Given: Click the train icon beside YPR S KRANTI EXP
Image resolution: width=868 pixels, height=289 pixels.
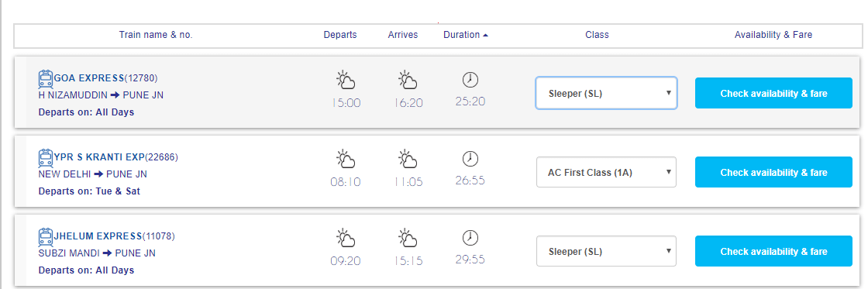Looking at the screenshot, I should coord(46,158).
